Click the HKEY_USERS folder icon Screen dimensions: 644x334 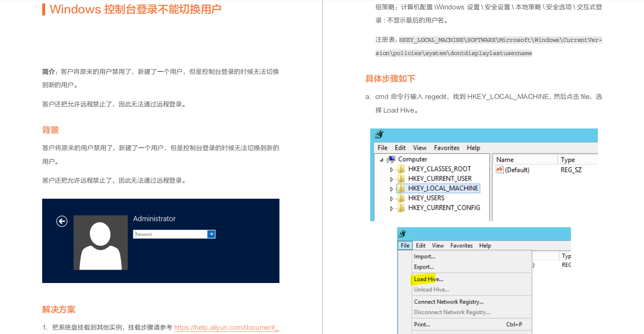[401, 198]
